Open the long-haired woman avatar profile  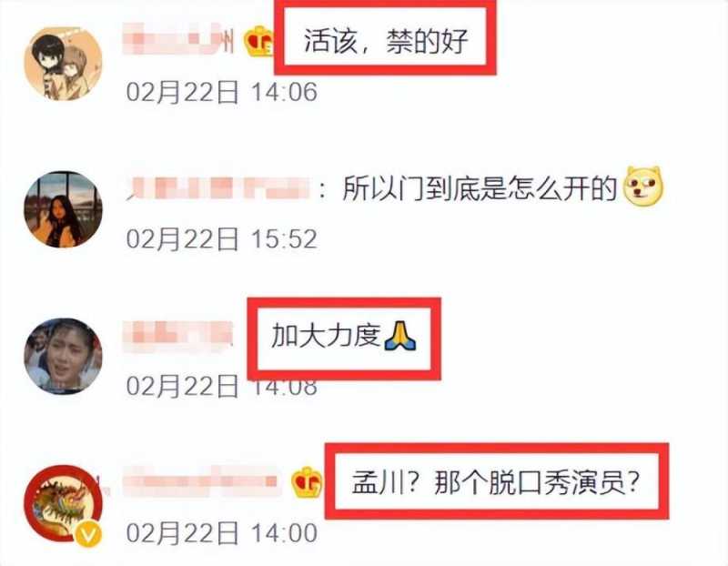tap(63, 209)
